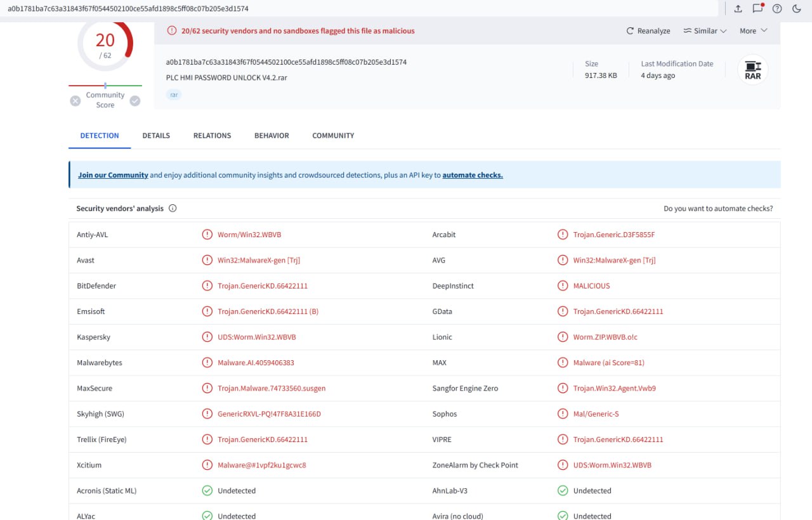Viewport: 812px width, 520px height.
Task: Open the BEHAVIOR tab
Action: pos(272,136)
